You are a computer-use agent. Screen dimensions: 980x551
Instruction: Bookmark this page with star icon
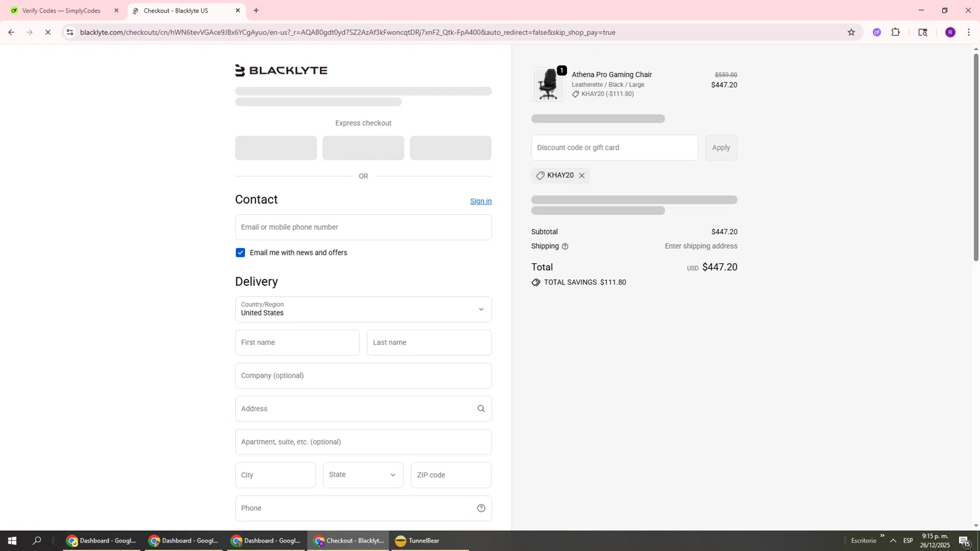coord(851,32)
